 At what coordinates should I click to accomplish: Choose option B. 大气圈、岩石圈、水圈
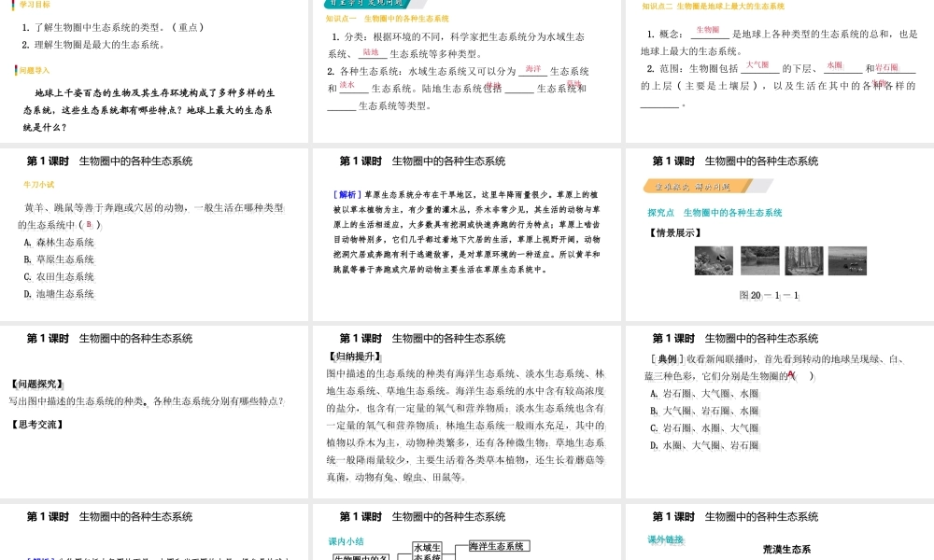704,411
